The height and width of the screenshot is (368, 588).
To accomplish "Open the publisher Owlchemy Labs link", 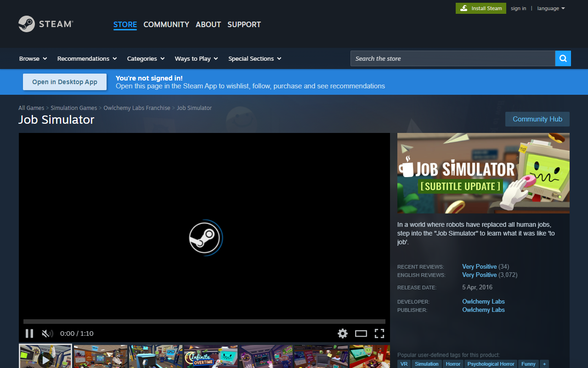I will point(483,310).
